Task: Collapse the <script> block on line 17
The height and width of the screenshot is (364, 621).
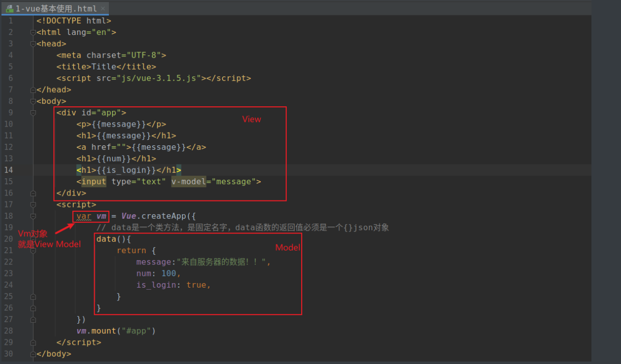Action: (33, 204)
